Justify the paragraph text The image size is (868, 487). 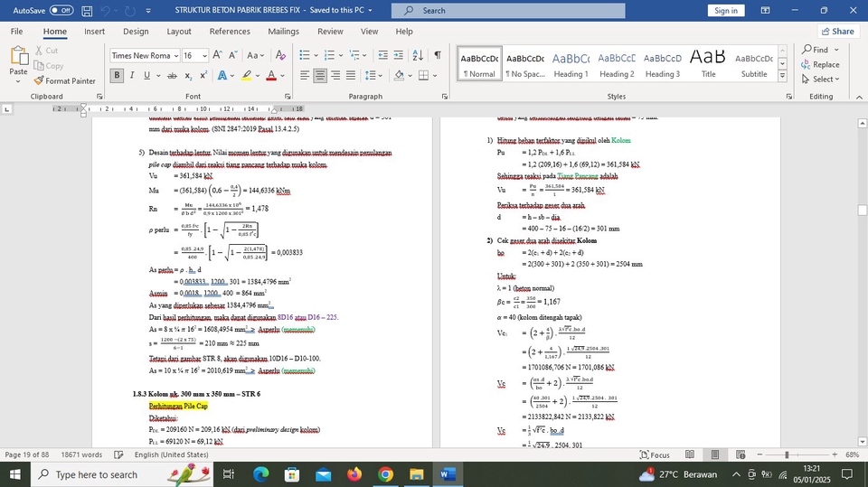[351, 75]
